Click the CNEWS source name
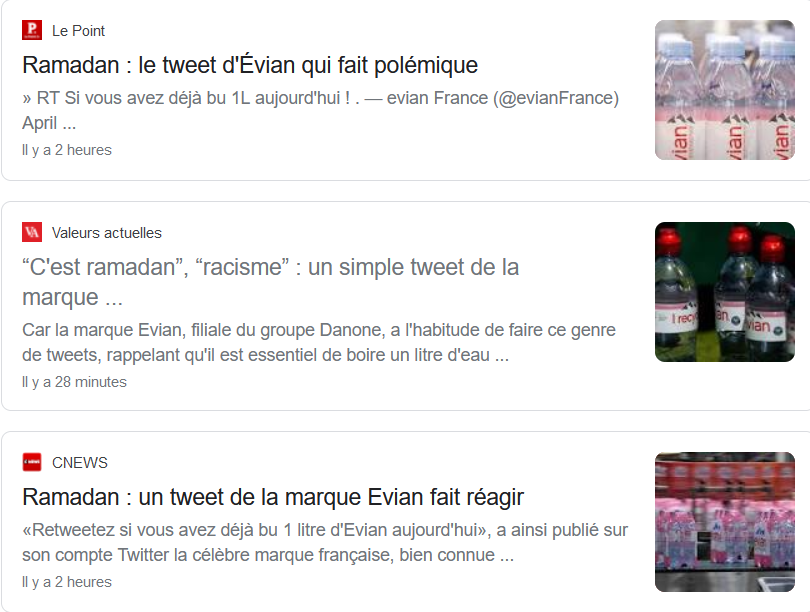 80,462
